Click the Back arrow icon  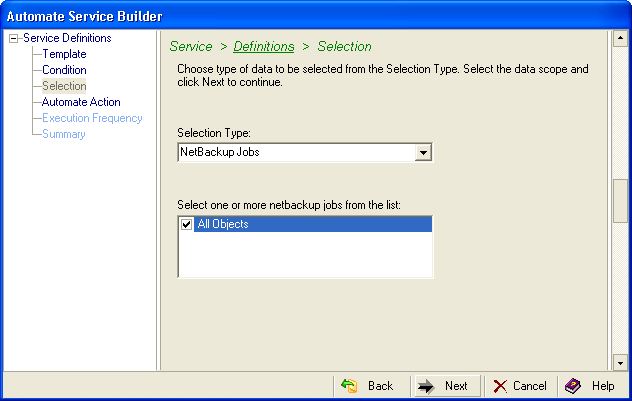click(x=349, y=386)
